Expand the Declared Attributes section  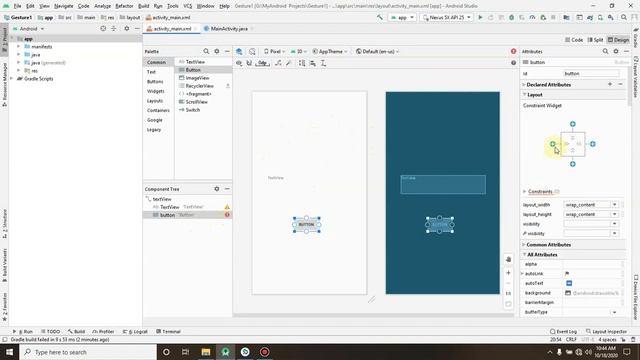click(524, 84)
